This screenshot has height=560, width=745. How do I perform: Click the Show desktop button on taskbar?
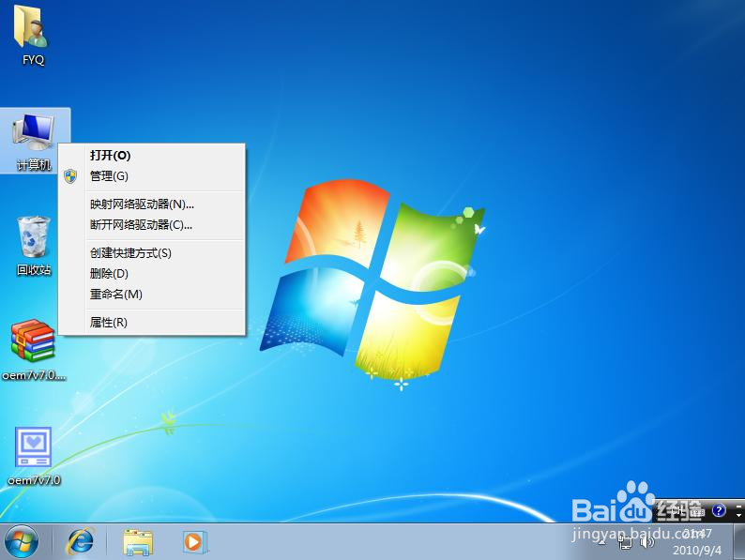pos(740,542)
